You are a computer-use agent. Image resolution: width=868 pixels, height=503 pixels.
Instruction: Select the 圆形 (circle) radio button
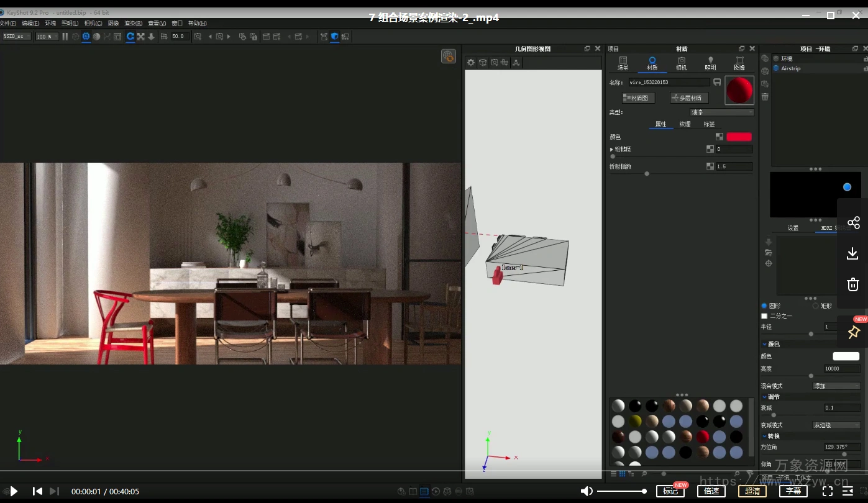tap(764, 306)
